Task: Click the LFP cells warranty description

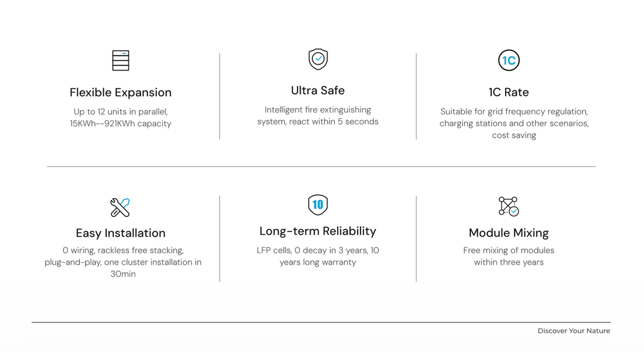Action: (318, 256)
